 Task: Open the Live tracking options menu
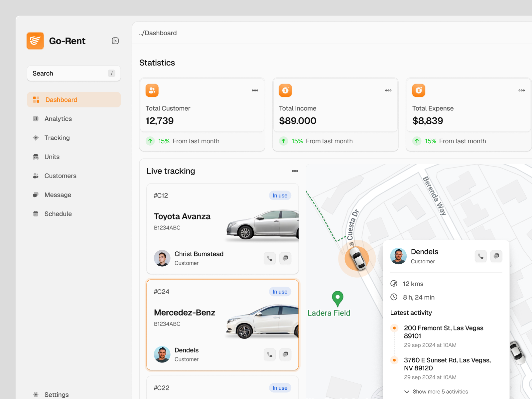(x=295, y=171)
